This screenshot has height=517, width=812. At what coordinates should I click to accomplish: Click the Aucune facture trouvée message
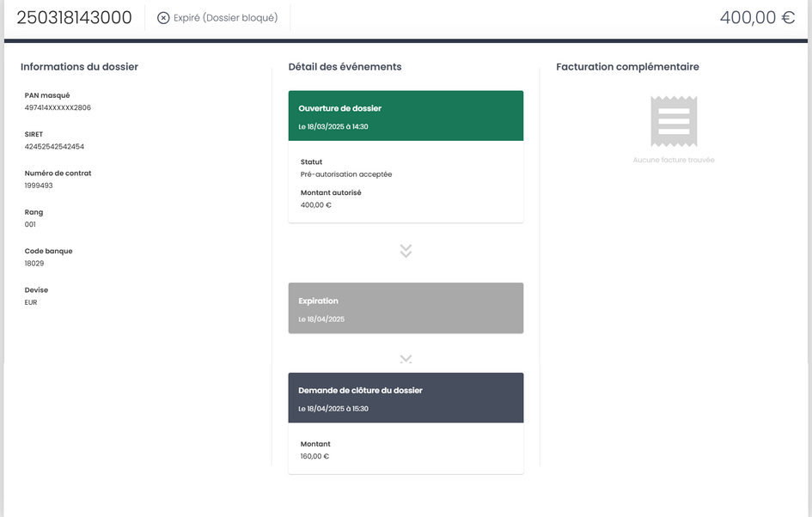(x=674, y=160)
